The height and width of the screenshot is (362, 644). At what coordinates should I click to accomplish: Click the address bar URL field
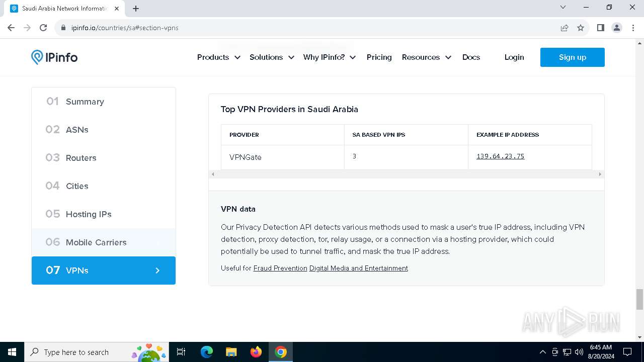pos(312,28)
